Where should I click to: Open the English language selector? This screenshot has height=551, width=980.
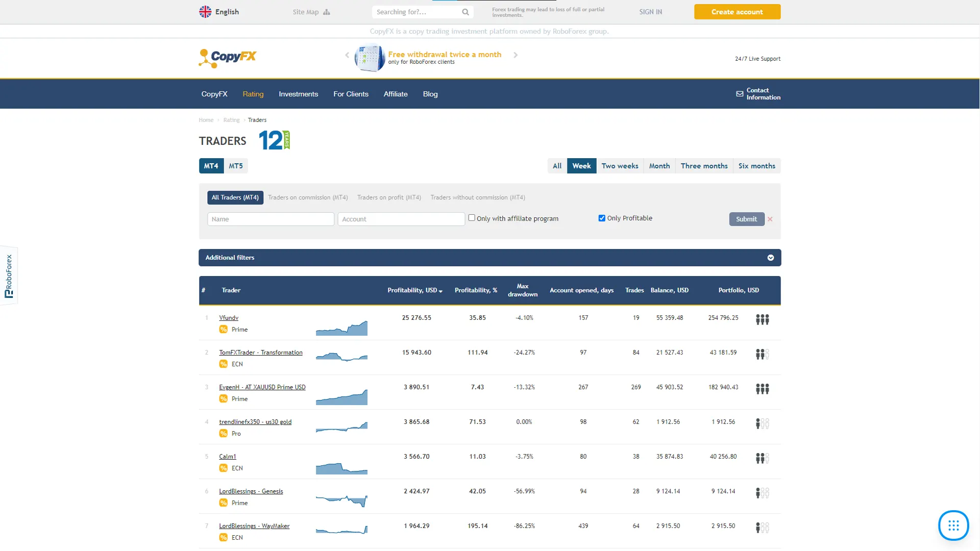219,12
